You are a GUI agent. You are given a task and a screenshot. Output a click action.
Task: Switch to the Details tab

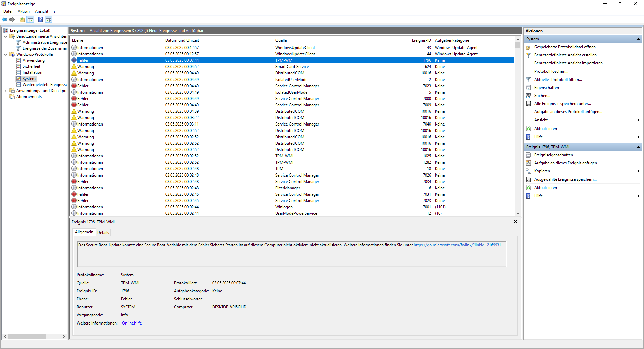(x=103, y=233)
